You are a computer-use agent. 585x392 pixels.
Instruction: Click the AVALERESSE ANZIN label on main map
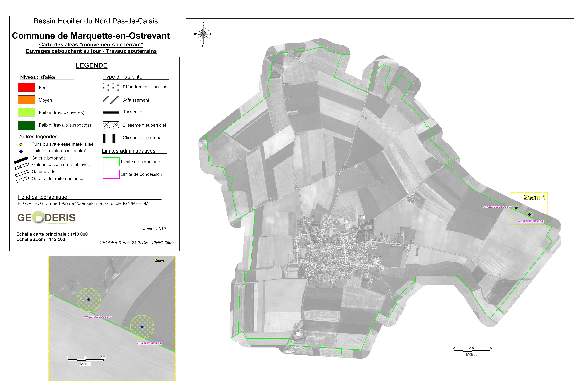pos(531,221)
